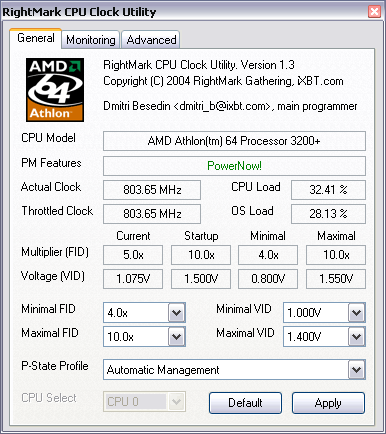Image resolution: width=386 pixels, height=434 pixels.
Task: Switch to the General tab
Action: [36, 38]
